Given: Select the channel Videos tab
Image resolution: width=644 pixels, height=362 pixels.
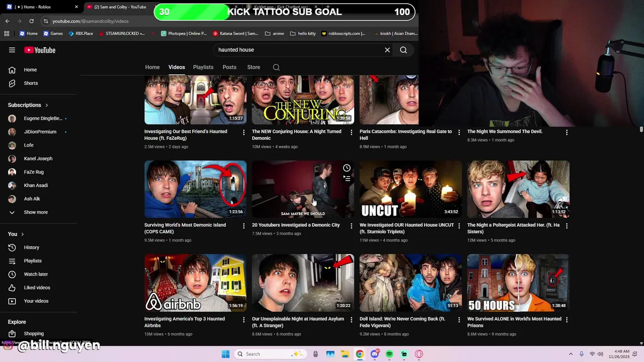Looking at the screenshot, I should tap(177, 67).
